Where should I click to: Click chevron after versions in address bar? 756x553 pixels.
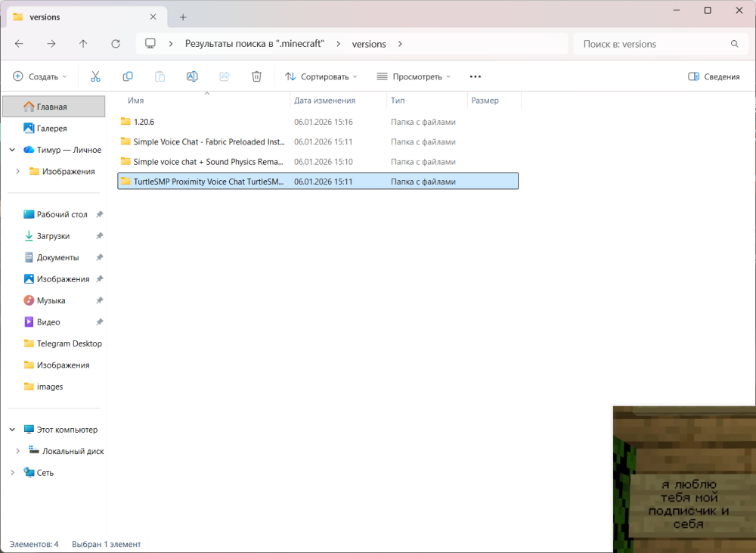click(x=400, y=44)
